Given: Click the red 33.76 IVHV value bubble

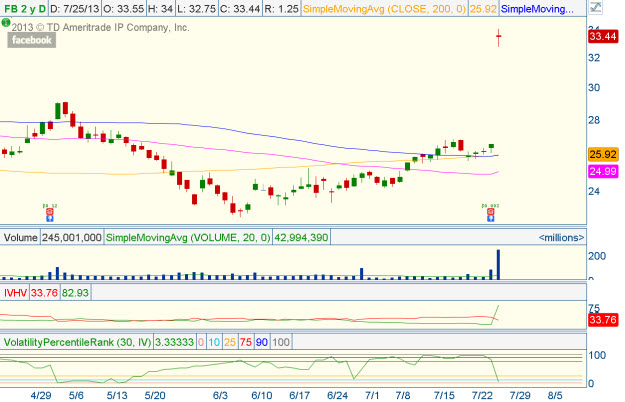Looking at the screenshot, I should pyautogui.click(x=602, y=321).
